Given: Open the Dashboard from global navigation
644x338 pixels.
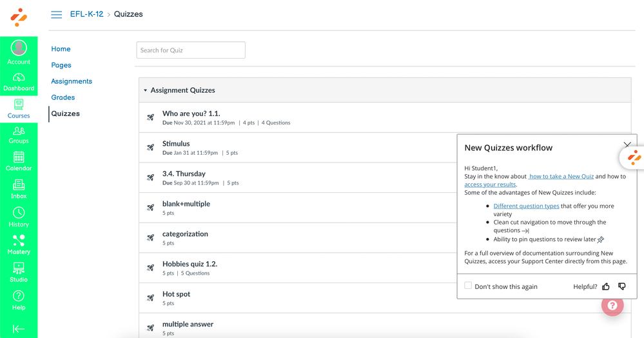Looking at the screenshot, I should click(x=19, y=81).
